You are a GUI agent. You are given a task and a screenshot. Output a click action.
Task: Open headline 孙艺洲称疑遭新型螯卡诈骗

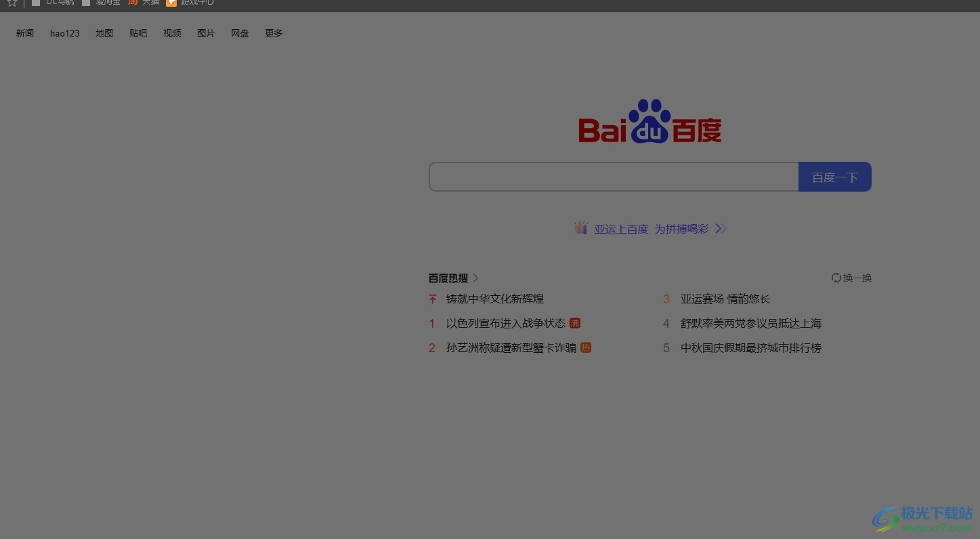coord(511,348)
